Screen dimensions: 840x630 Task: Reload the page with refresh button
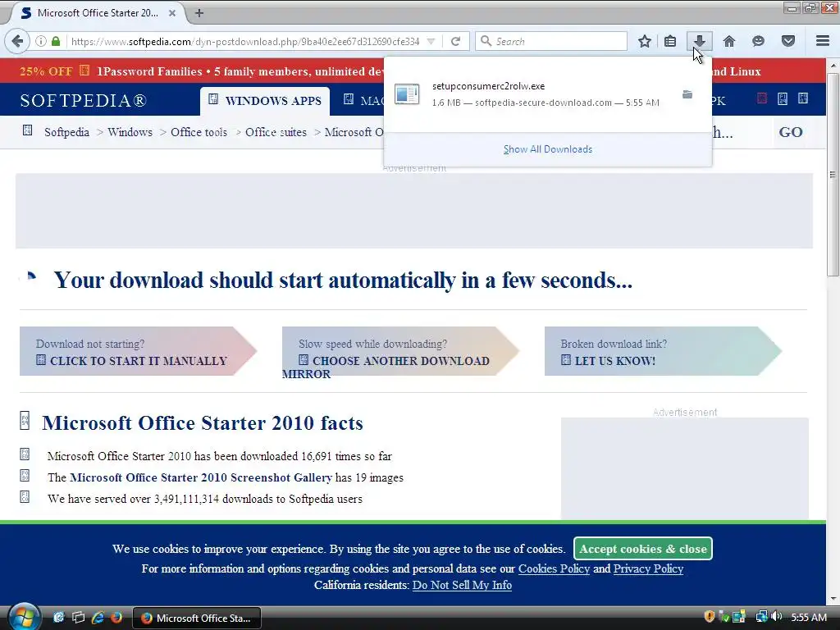[455, 41]
